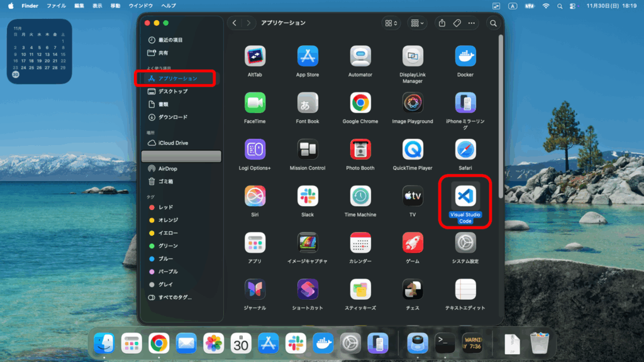Launch Docker from the Applications grid

tap(465, 56)
